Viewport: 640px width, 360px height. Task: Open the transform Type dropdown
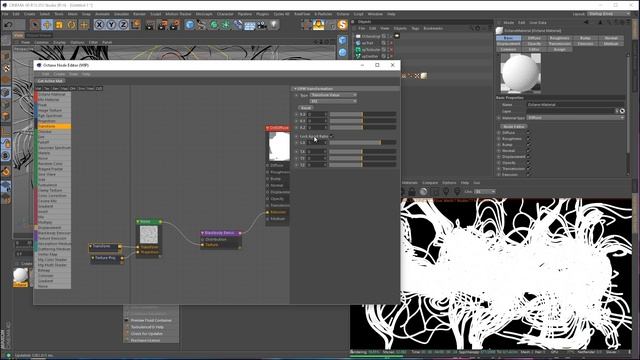(x=333, y=95)
